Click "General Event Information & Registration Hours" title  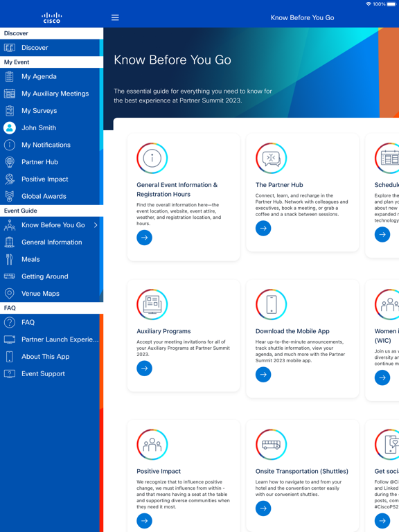click(177, 190)
